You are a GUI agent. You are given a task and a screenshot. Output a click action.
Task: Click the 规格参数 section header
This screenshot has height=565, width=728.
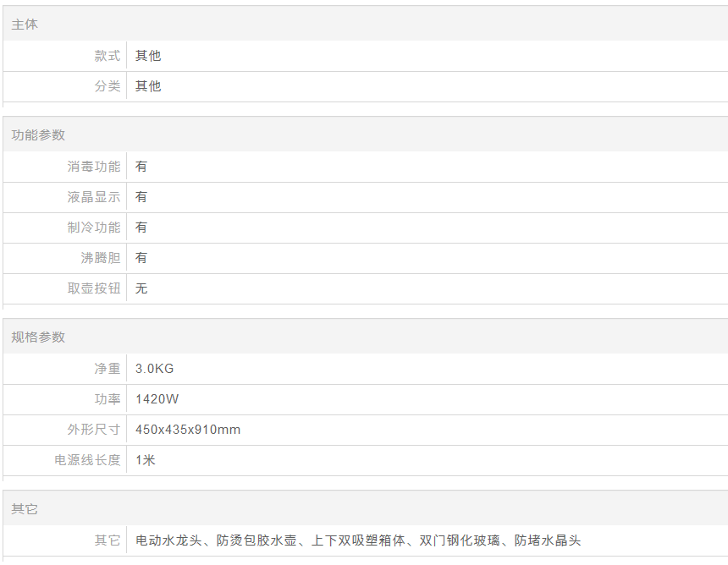(x=38, y=337)
